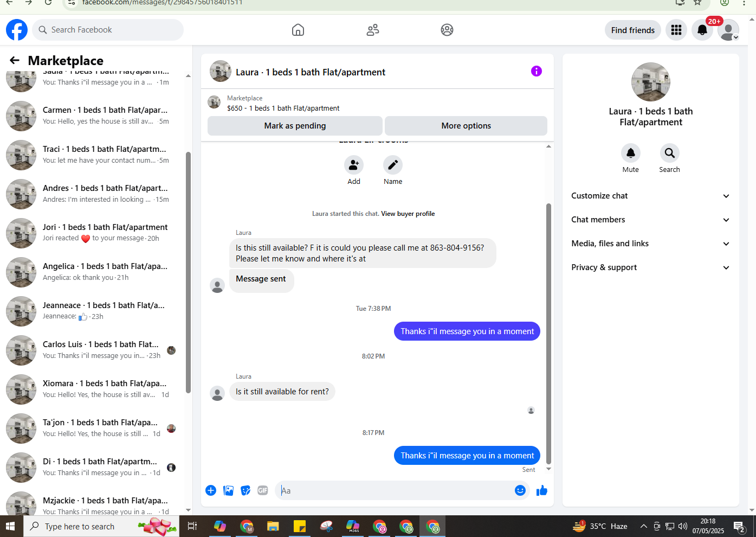The image size is (756, 537).
Task: Open the Menu grid icon
Action: 676,30
